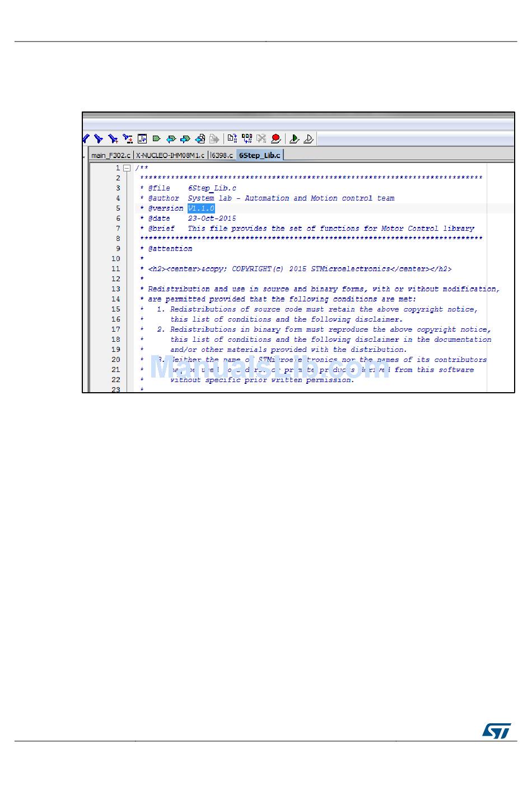The width and height of the screenshot is (532, 795).
Task: Click the grayed Stop Build icon
Action: click(x=261, y=138)
